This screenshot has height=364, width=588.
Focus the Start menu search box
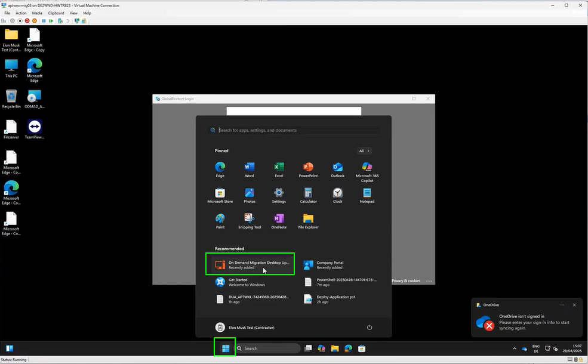(294, 130)
